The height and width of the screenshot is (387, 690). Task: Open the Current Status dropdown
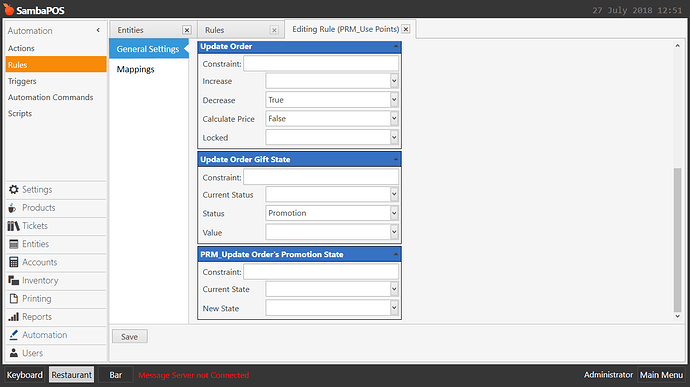[394, 194]
